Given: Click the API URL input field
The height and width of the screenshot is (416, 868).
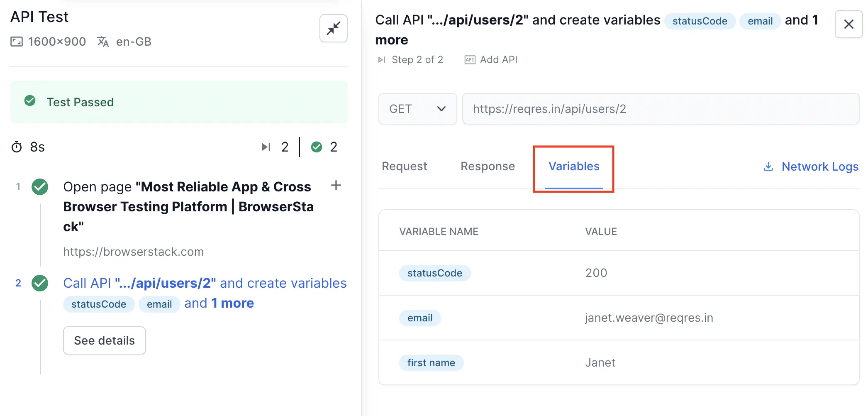Looking at the screenshot, I should point(660,109).
